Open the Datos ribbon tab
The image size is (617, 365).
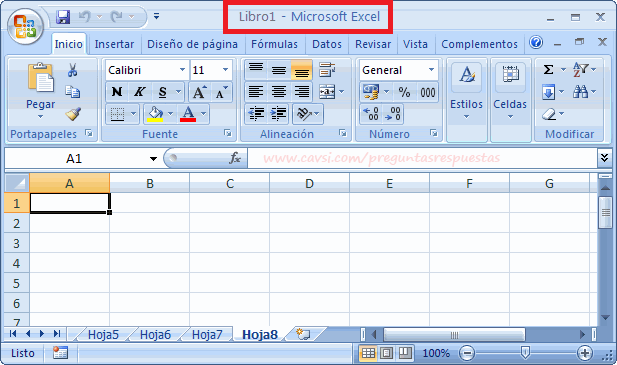tap(327, 44)
